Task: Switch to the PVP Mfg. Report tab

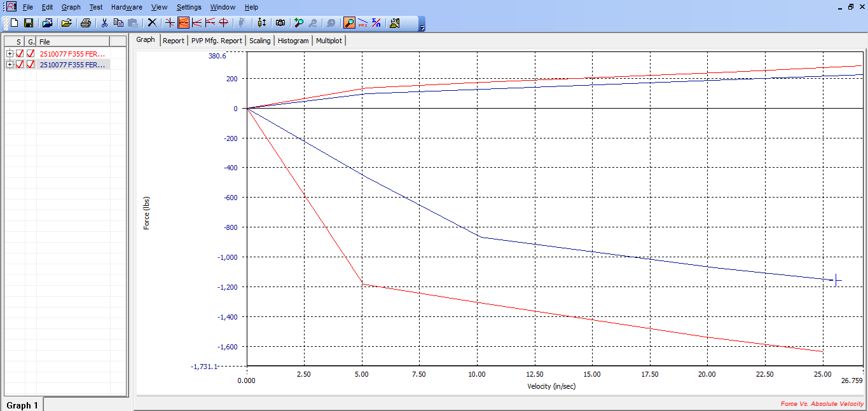Action: click(217, 41)
